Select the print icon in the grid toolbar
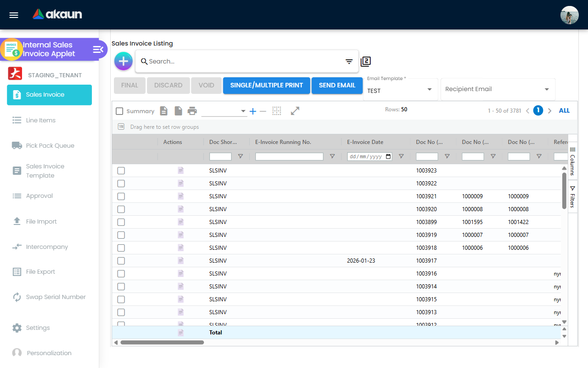This screenshot has height=368, width=588. pos(192,111)
